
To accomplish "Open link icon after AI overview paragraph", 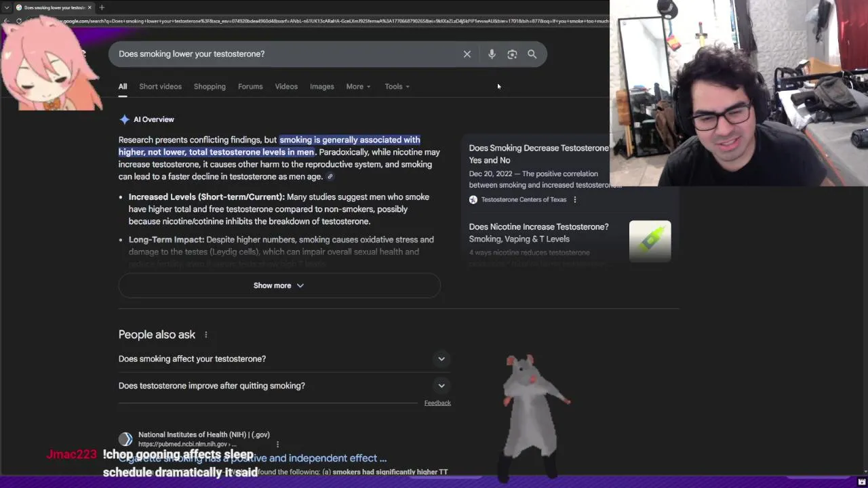I will 330,177.
